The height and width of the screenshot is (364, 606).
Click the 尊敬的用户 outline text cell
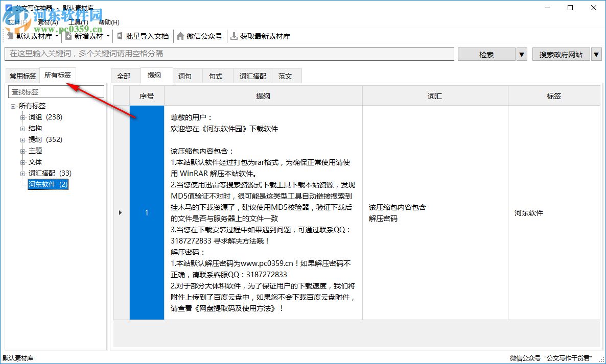pyautogui.click(x=263, y=213)
